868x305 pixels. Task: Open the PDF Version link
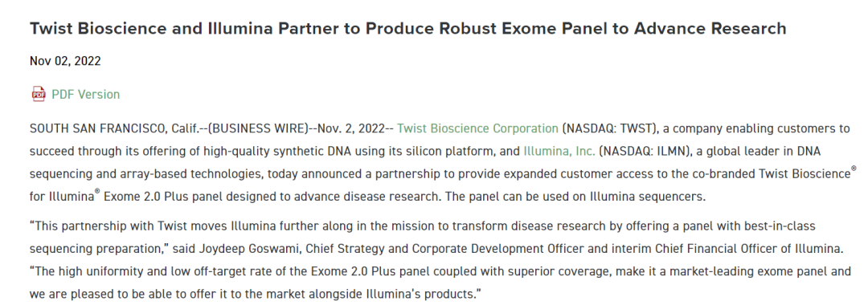[85, 95]
